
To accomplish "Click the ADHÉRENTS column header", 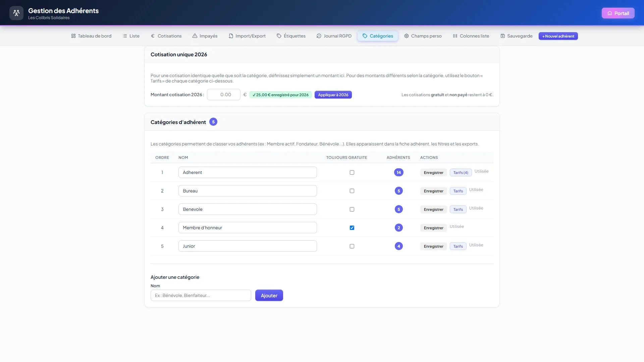I will pyautogui.click(x=398, y=158).
